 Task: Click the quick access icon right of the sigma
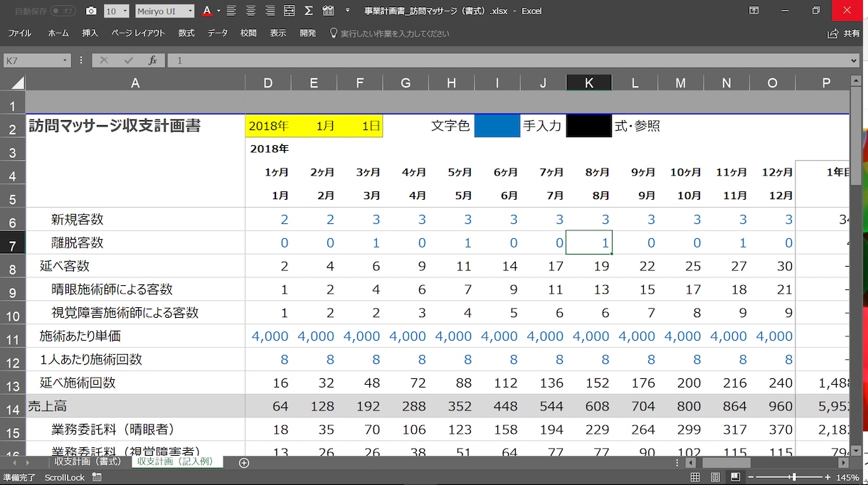(327, 11)
